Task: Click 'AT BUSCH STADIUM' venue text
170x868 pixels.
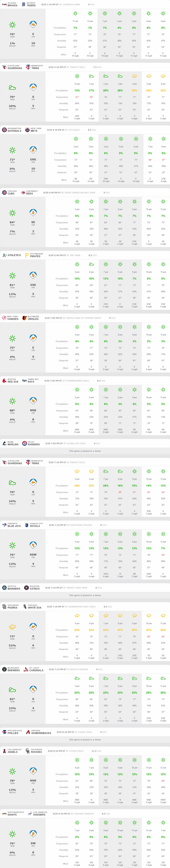Action: pos(77,669)
